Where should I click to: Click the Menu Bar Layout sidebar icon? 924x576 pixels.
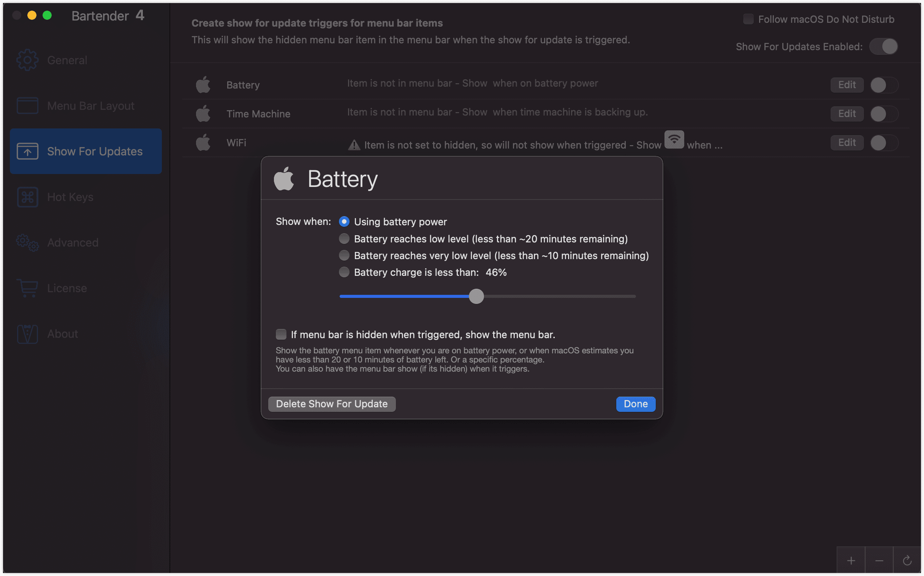coord(27,106)
